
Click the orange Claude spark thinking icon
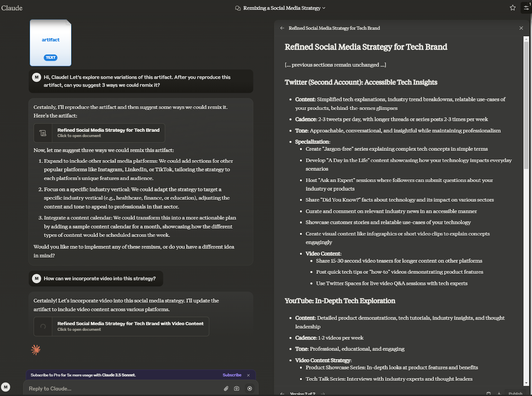pyautogui.click(x=36, y=349)
